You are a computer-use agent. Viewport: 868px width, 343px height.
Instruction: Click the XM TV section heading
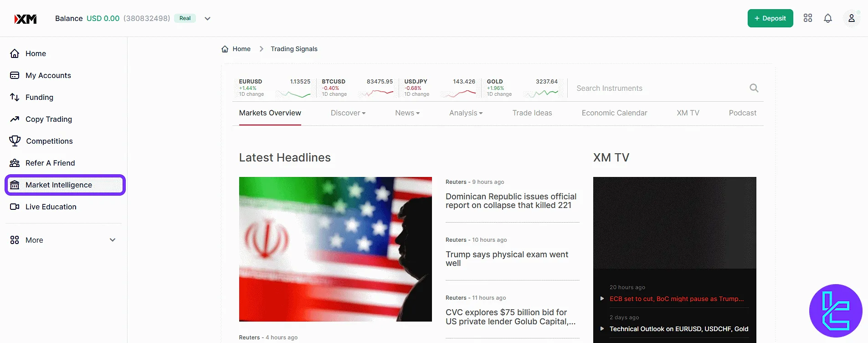pos(611,157)
